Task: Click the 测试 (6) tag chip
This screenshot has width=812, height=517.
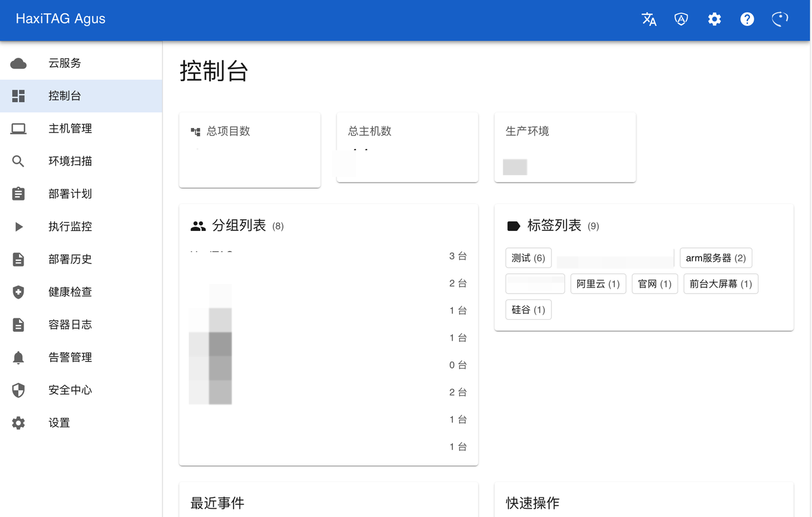Action: click(x=528, y=258)
